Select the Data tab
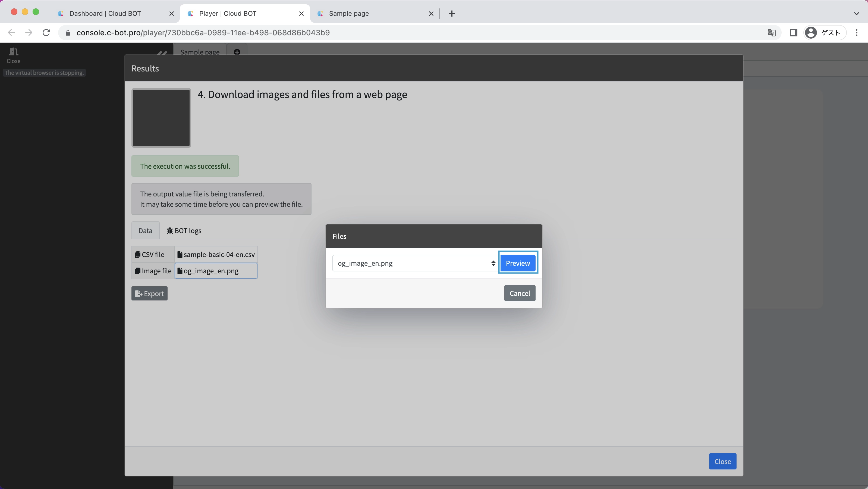The height and width of the screenshot is (489, 868). coord(145,231)
